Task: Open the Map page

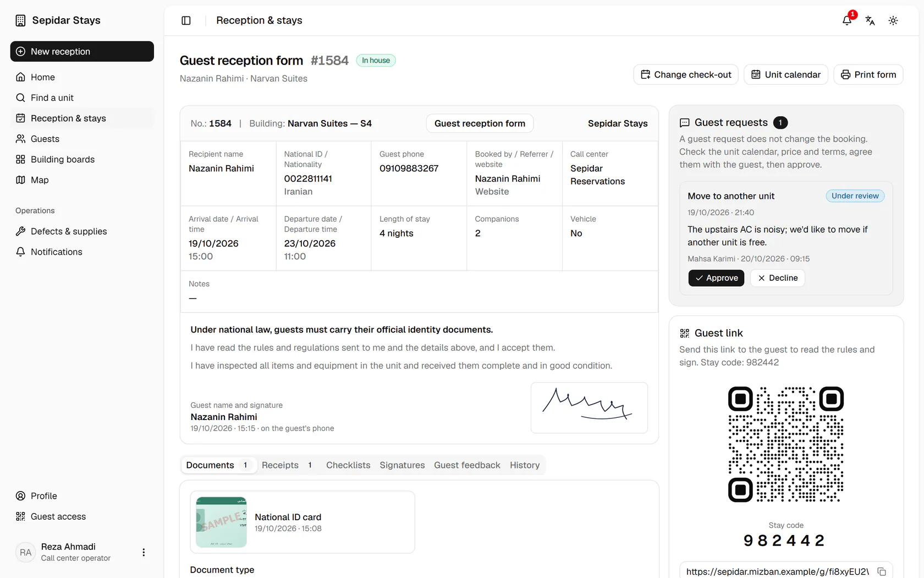Action: point(82,180)
